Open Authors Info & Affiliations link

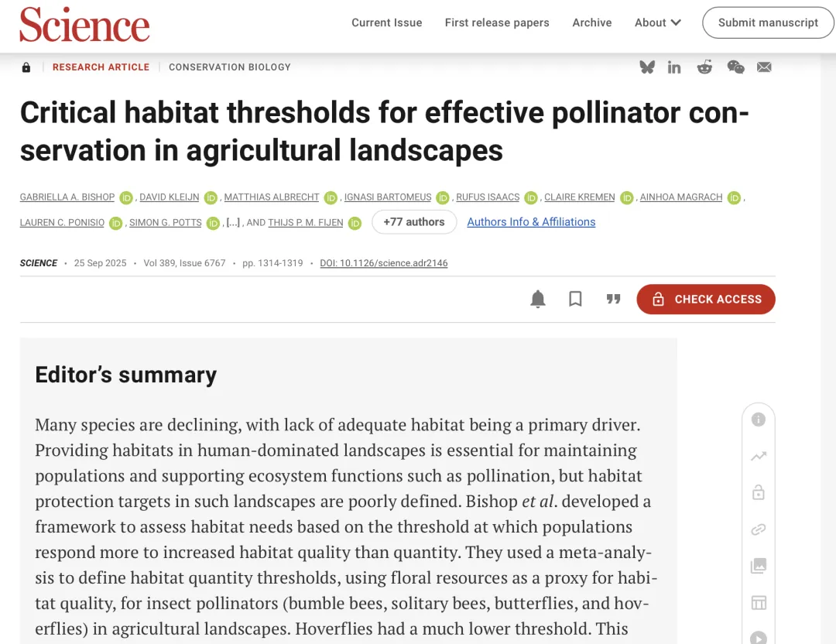pos(531,222)
